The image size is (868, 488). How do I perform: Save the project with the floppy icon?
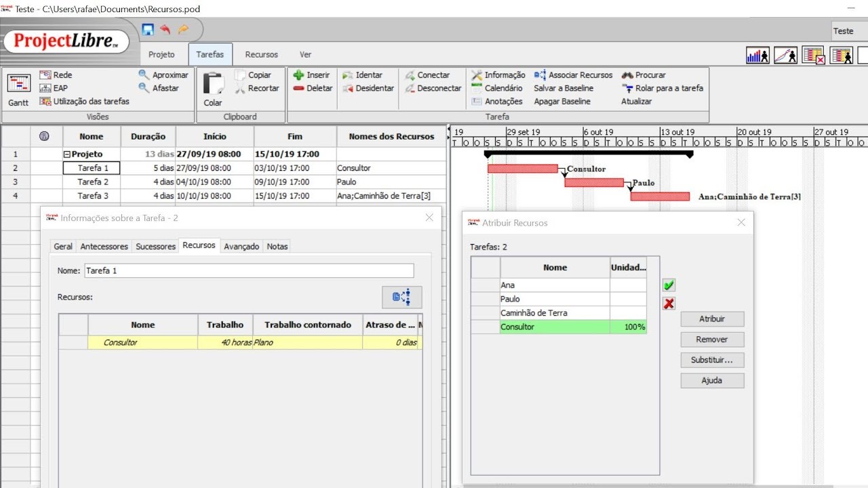coord(148,29)
